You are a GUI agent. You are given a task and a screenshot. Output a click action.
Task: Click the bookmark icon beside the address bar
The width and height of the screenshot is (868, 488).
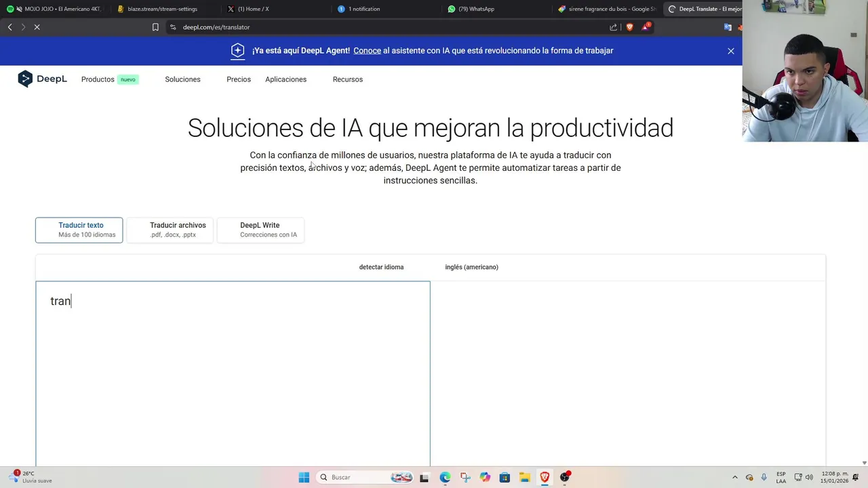click(155, 27)
